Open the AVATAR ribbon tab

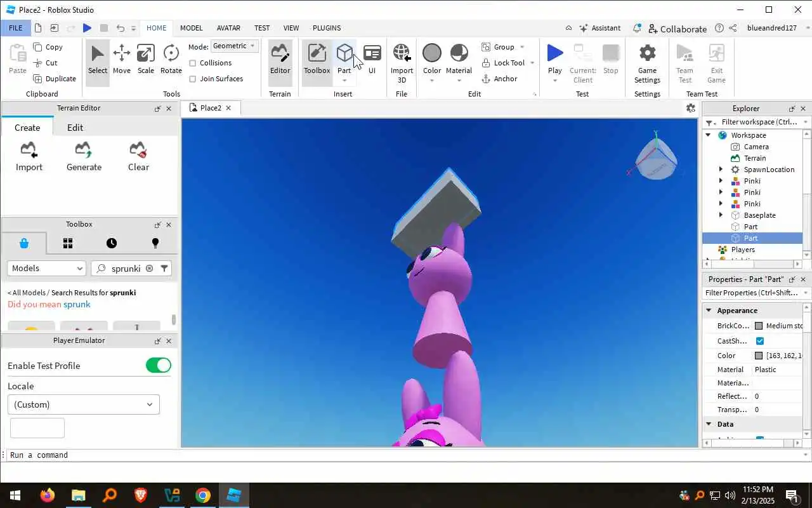[228, 28]
